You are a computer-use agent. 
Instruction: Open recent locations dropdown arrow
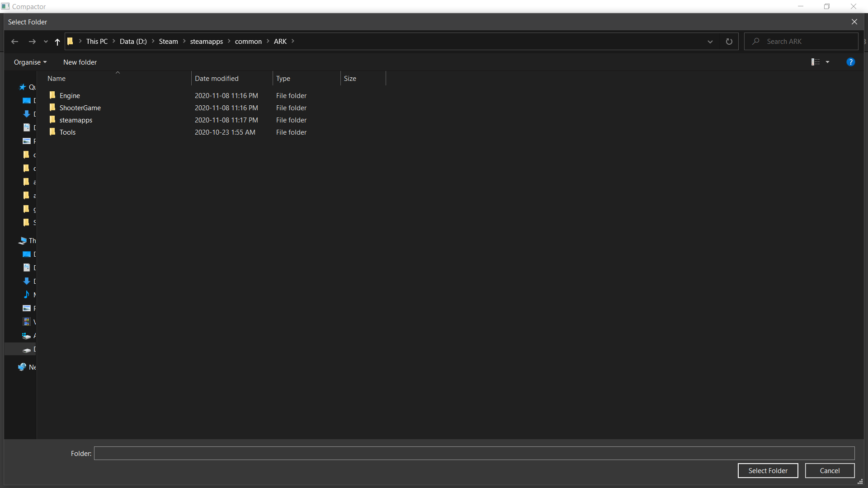click(x=46, y=42)
